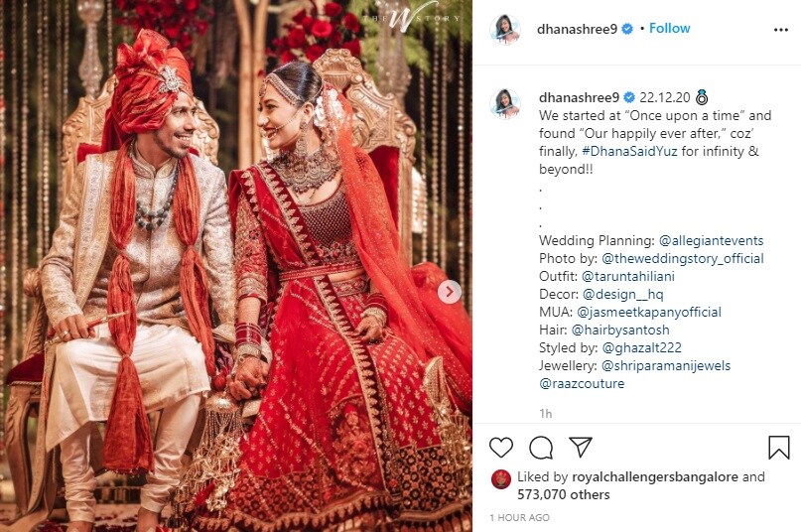Open @jasmeetkapanyofficial MUA link
Viewport: 801px width, 532px height.
(x=649, y=313)
